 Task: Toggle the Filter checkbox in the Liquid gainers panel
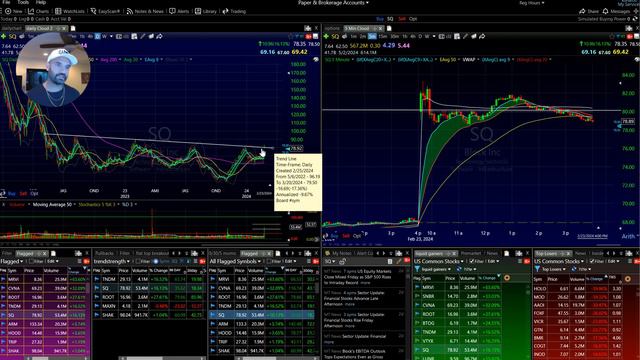click(x=472, y=261)
